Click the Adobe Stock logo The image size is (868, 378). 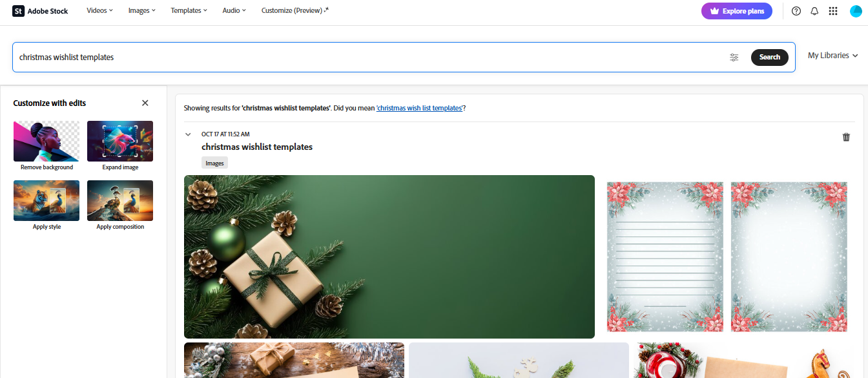tap(40, 11)
